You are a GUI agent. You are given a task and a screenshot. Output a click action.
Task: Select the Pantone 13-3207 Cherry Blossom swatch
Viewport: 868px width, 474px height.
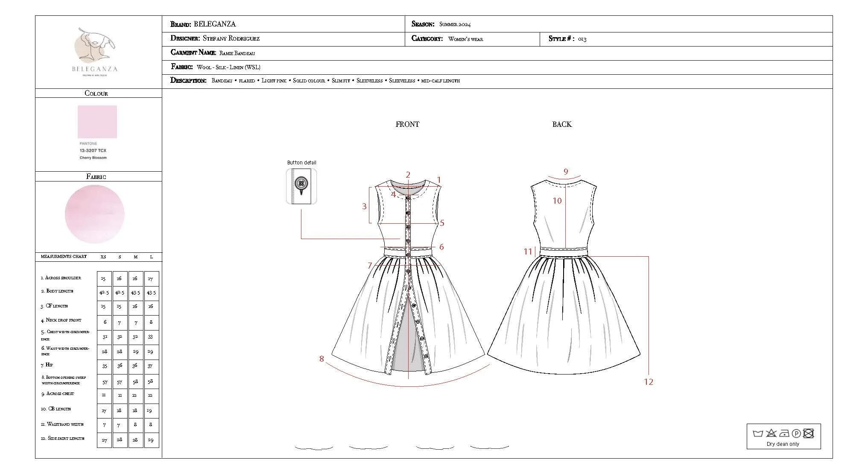pyautogui.click(x=96, y=122)
